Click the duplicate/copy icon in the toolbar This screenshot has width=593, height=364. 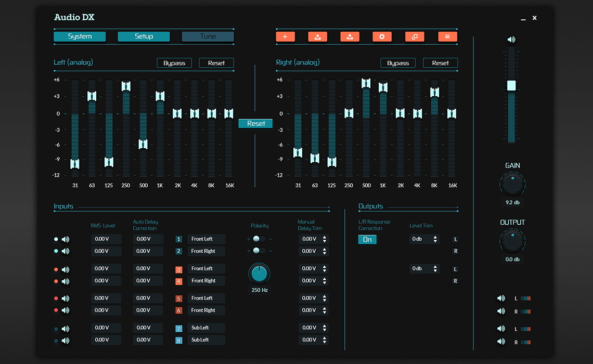point(415,36)
